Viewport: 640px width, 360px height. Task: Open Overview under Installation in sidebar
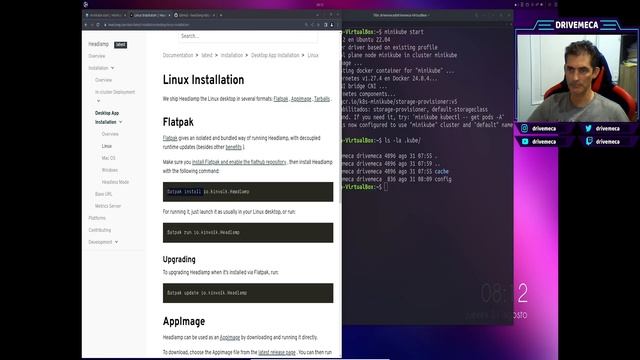point(103,80)
